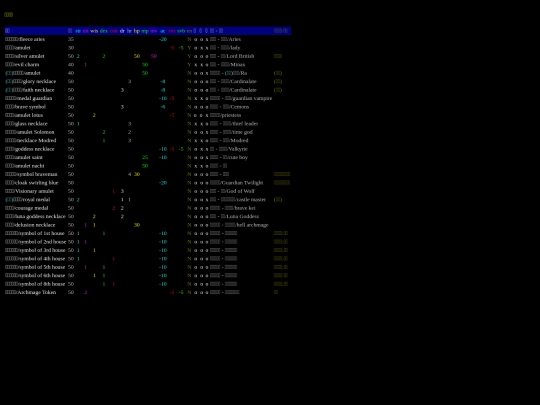Image resolution: width=540 pixels, height=405 pixels.
Task: Click the 25 mp value for amulet saint
Action: (x=145, y=157)
